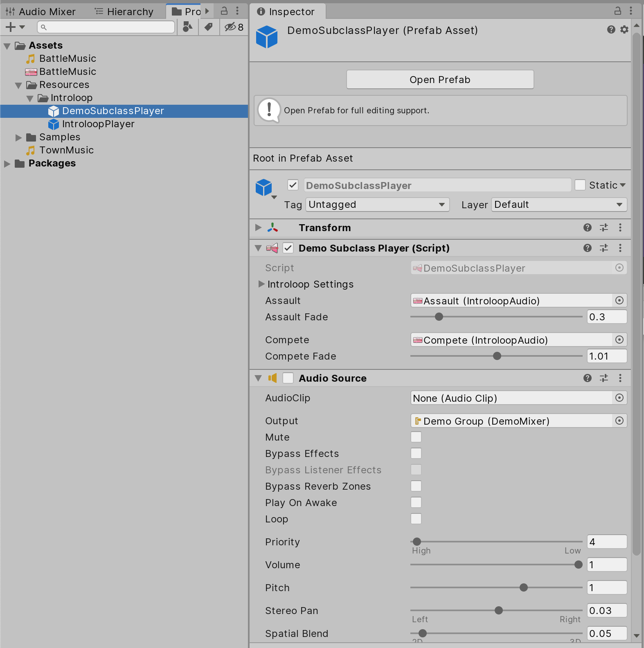Switch to the Hierarchy tab

pos(124,11)
